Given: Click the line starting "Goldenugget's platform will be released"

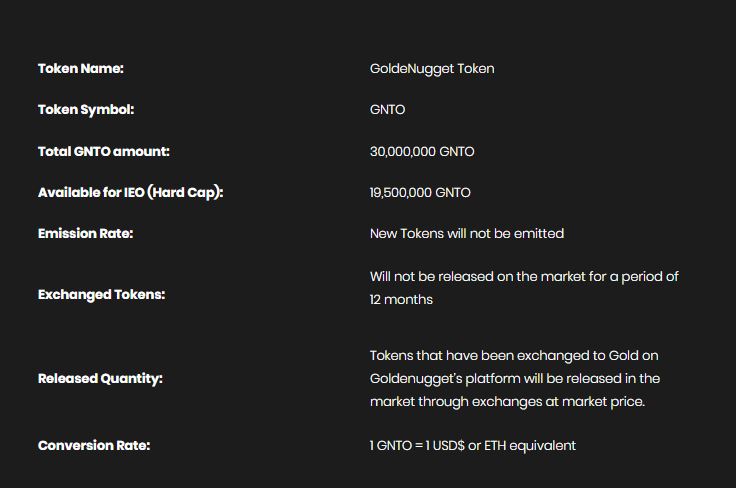Looking at the screenshot, I should tap(515, 379).
